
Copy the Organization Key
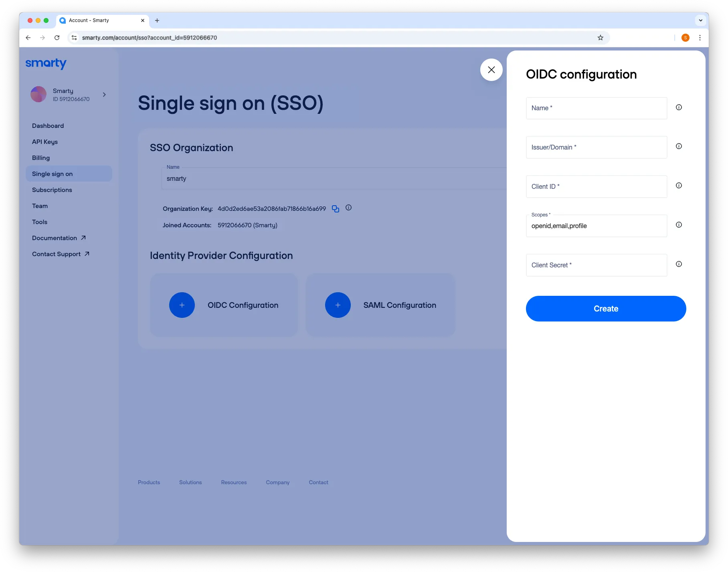click(x=336, y=209)
